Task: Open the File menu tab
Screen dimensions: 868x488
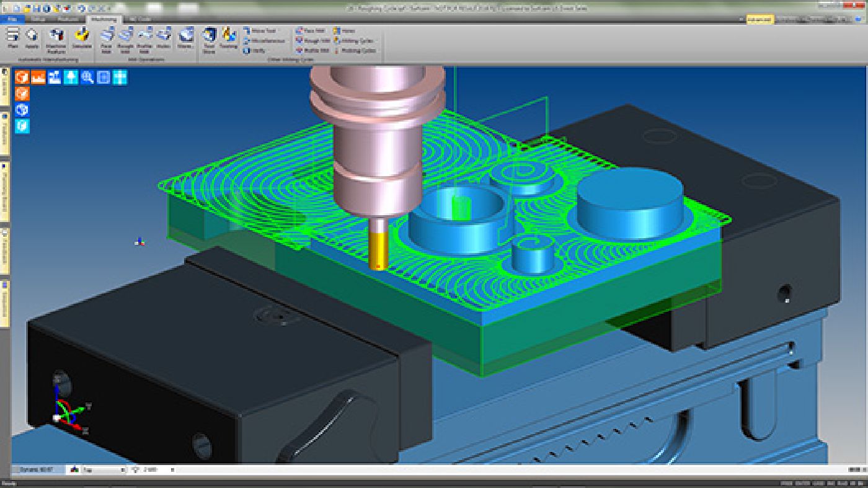Action: pos(12,19)
